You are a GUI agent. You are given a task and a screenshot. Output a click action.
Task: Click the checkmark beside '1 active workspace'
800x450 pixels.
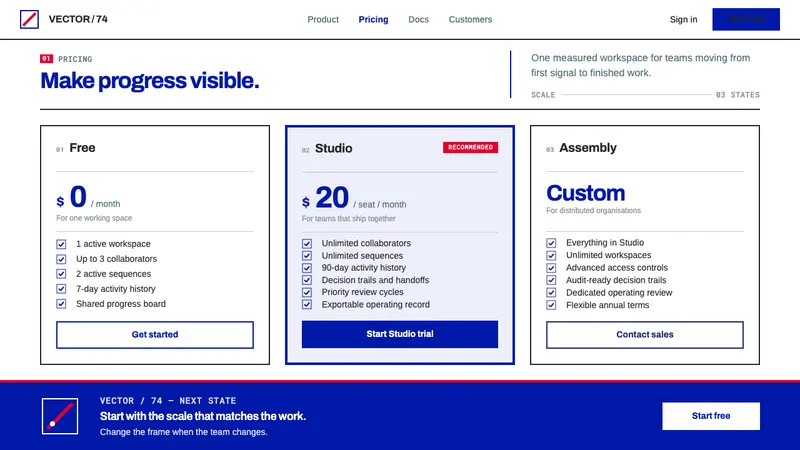click(61, 244)
